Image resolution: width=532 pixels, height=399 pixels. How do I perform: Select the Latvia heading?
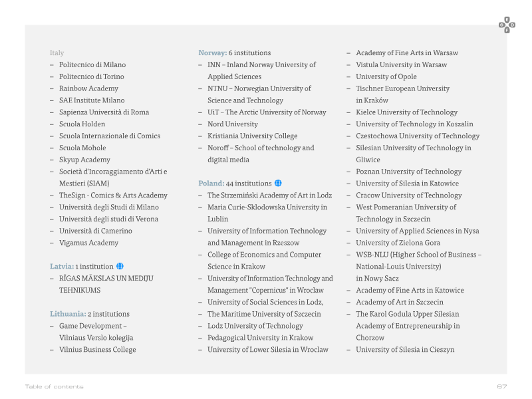pos(62,267)
